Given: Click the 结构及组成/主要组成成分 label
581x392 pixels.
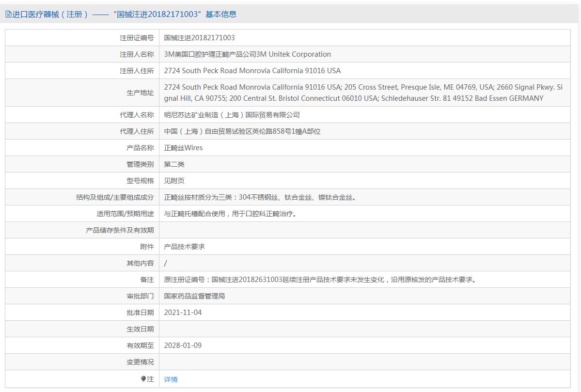Looking at the screenshot, I should (x=115, y=197).
